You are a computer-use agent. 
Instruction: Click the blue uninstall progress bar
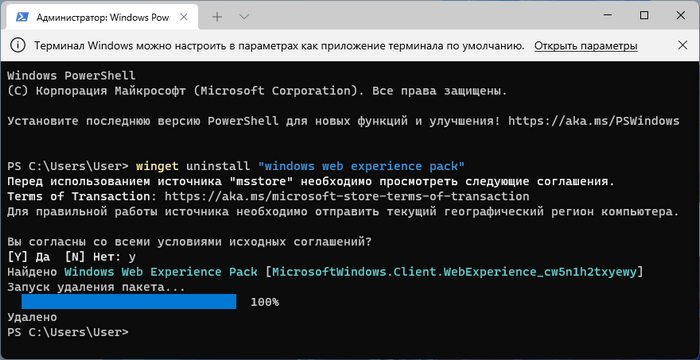click(x=129, y=301)
